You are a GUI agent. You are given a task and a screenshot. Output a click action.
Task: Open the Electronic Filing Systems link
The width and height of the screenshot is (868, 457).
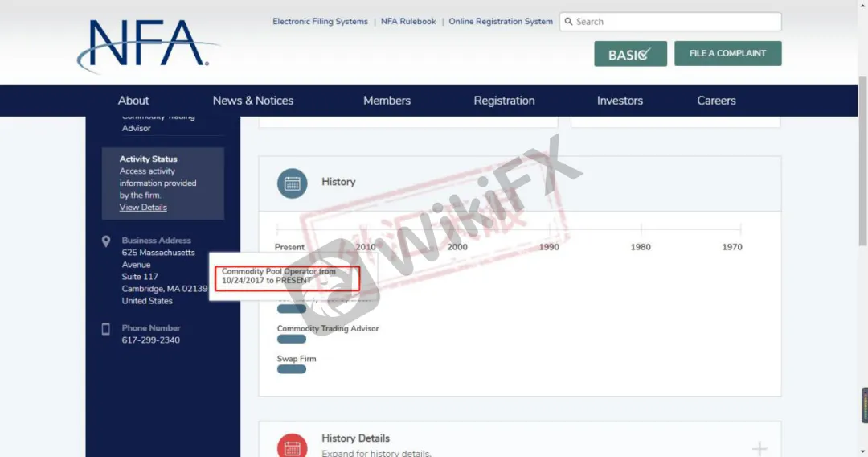click(x=320, y=22)
